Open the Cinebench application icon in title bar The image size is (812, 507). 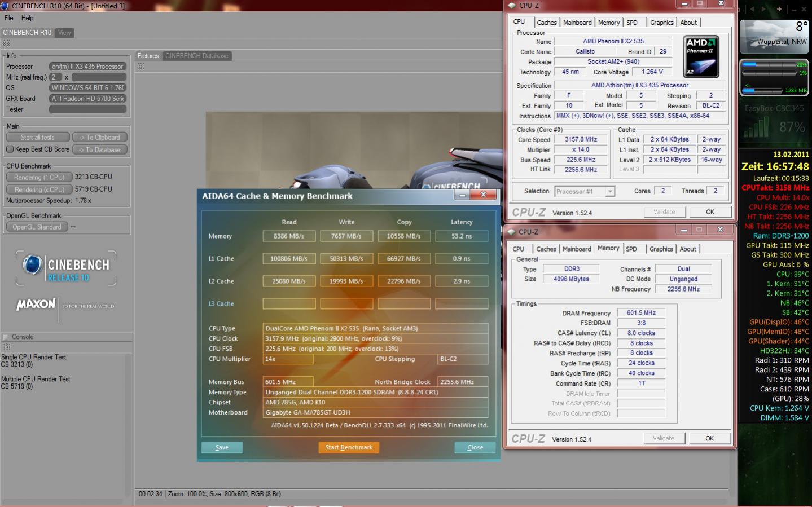(5, 6)
